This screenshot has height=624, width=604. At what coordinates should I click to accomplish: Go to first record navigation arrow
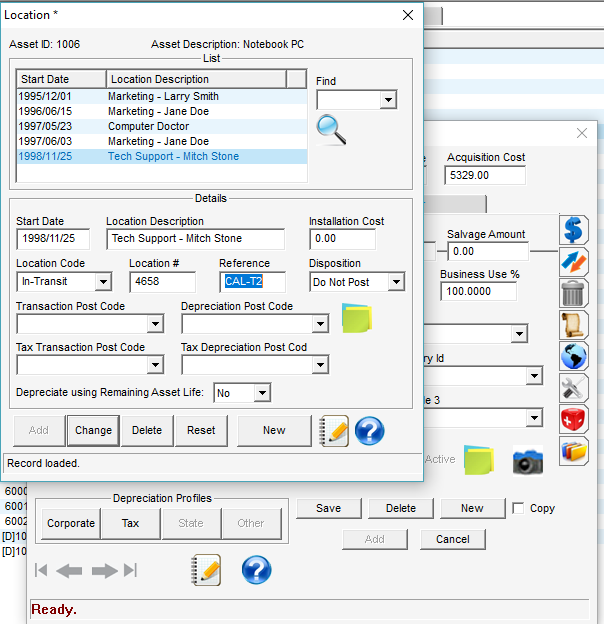(41, 570)
